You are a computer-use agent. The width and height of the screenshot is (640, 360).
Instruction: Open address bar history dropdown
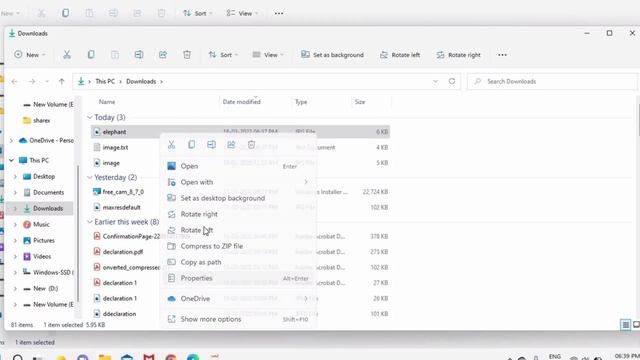click(436, 81)
